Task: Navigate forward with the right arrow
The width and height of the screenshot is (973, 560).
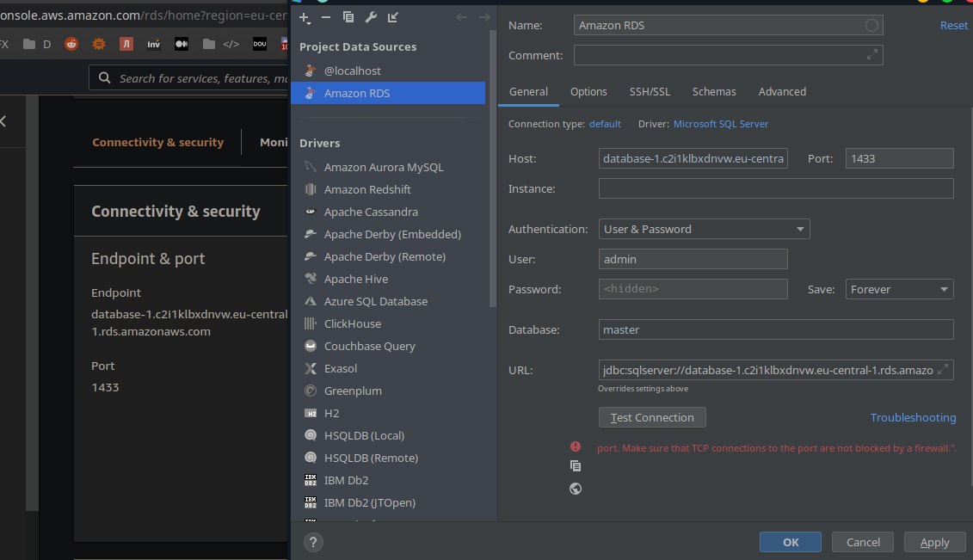Action: pos(484,17)
